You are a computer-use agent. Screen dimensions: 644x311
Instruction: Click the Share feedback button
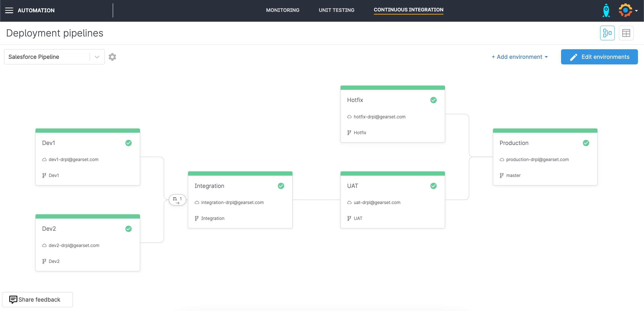click(x=38, y=300)
